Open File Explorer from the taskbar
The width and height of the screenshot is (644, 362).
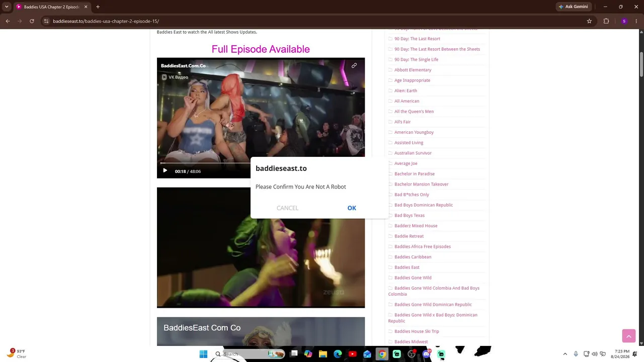[323, 354]
